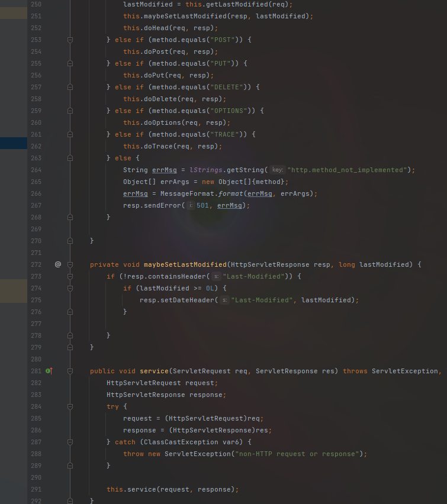Click the implements-method gutter icon on line 281
This screenshot has width=447, height=504.
[49, 371]
